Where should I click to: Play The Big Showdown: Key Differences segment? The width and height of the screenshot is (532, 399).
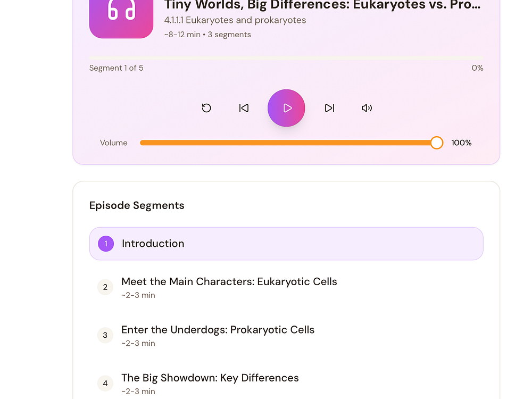[210, 378]
